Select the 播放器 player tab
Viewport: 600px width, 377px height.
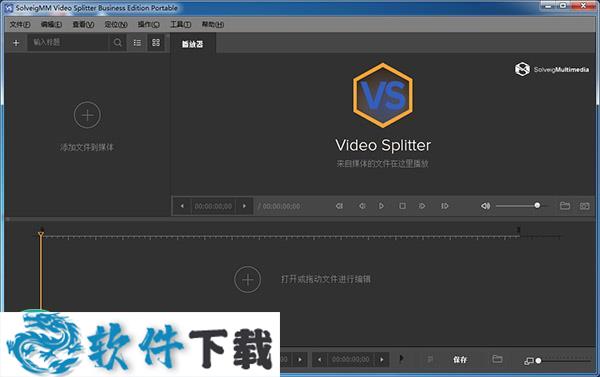[x=192, y=44]
